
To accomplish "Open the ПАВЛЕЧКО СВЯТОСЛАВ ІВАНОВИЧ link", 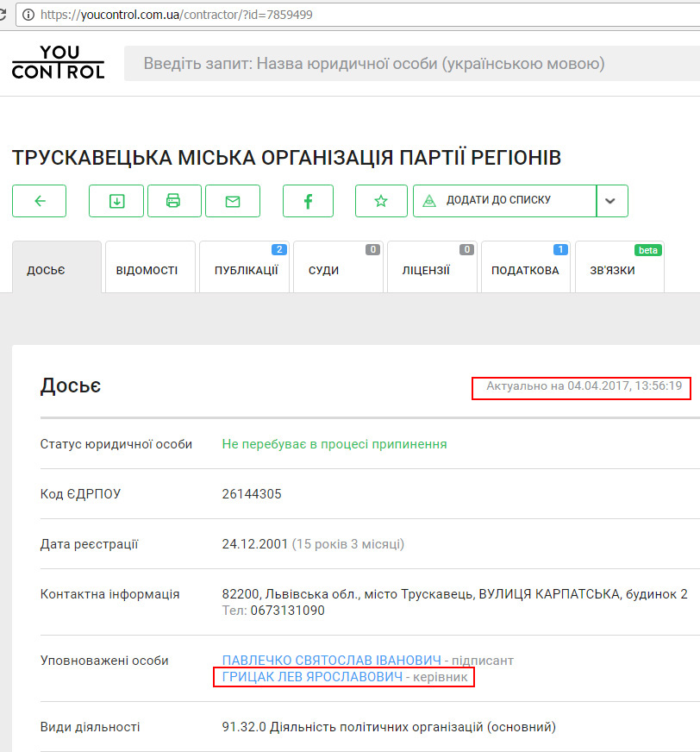I will [x=331, y=661].
